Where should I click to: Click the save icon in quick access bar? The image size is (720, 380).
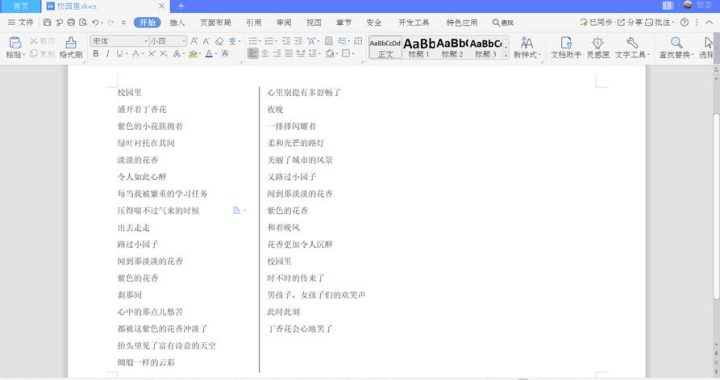(x=47, y=22)
